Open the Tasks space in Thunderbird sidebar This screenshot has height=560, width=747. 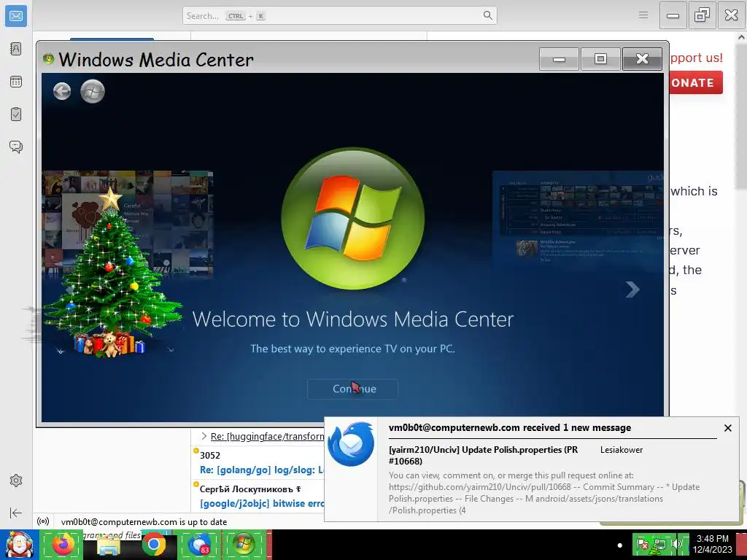16,114
